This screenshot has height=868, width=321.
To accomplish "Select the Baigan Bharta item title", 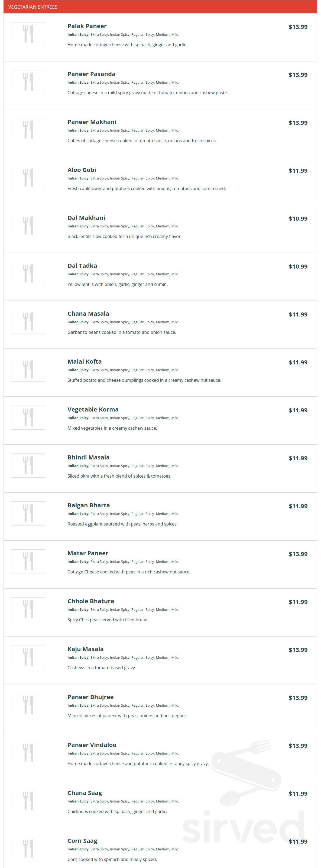I will (89, 505).
